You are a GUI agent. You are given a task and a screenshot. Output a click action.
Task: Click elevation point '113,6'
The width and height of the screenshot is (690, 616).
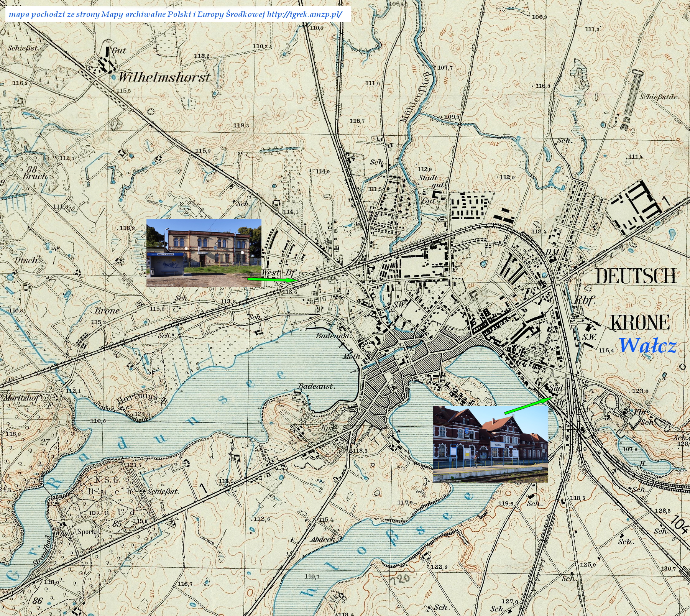pyautogui.click(x=290, y=292)
